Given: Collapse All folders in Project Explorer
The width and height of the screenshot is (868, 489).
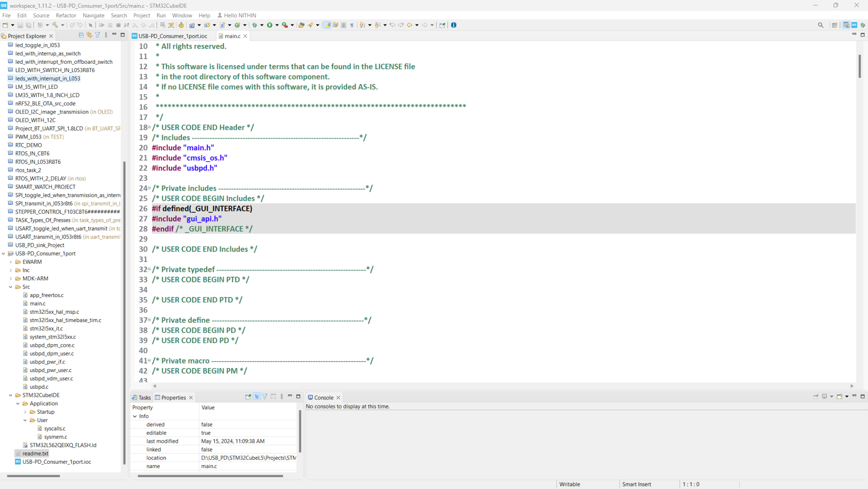Looking at the screenshot, I should (81, 35).
